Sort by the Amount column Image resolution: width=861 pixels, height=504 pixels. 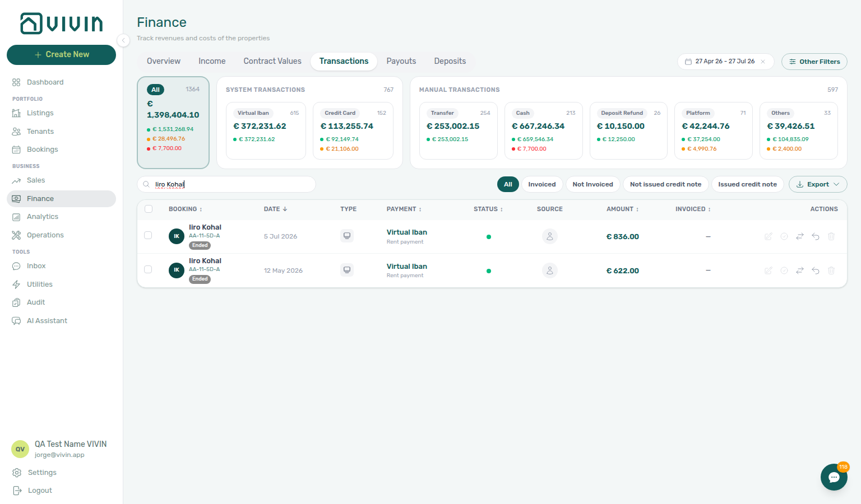(x=622, y=209)
